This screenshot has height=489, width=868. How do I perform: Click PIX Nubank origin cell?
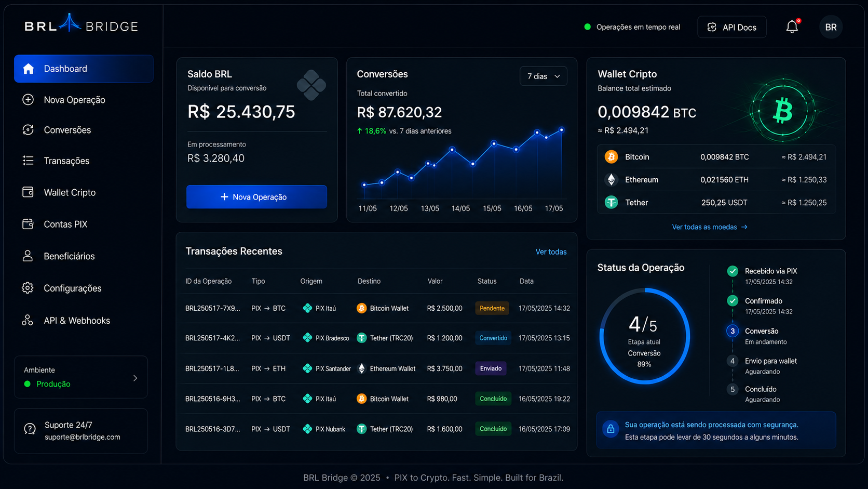click(324, 429)
